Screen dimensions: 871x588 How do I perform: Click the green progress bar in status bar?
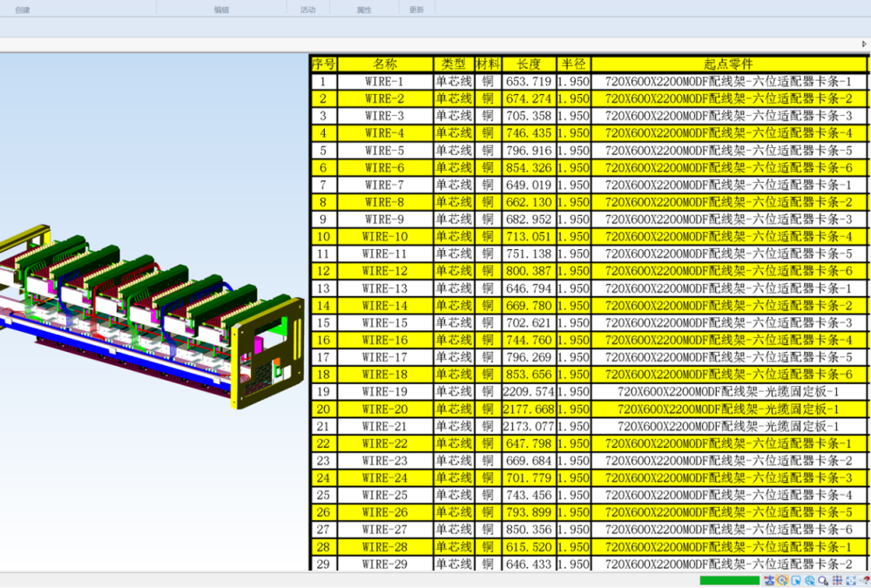(729, 580)
